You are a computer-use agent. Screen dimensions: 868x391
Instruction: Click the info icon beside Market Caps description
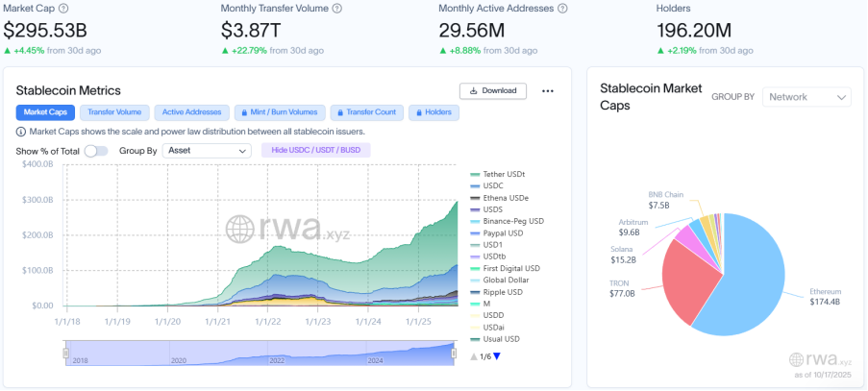click(x=21, y=132)
